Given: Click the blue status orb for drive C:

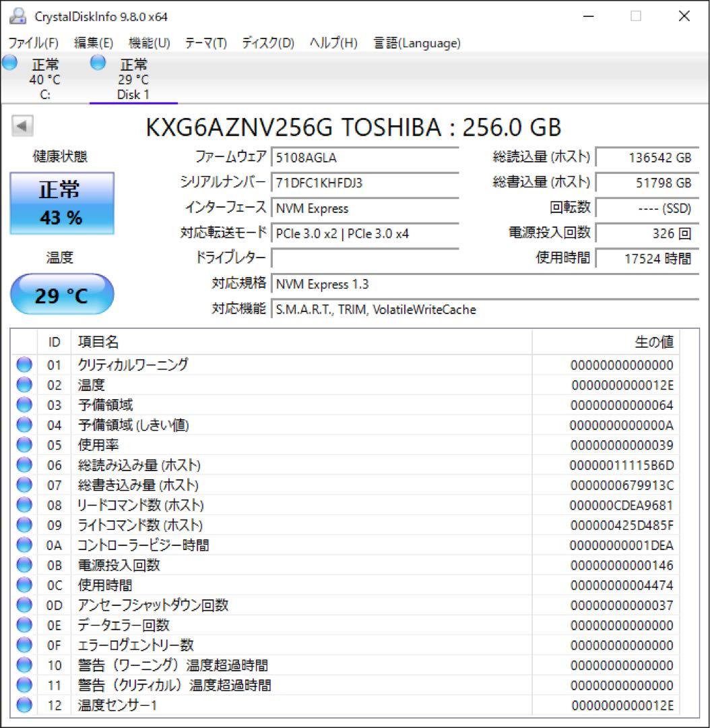Looking at the screenshot, I should [9, 62].
